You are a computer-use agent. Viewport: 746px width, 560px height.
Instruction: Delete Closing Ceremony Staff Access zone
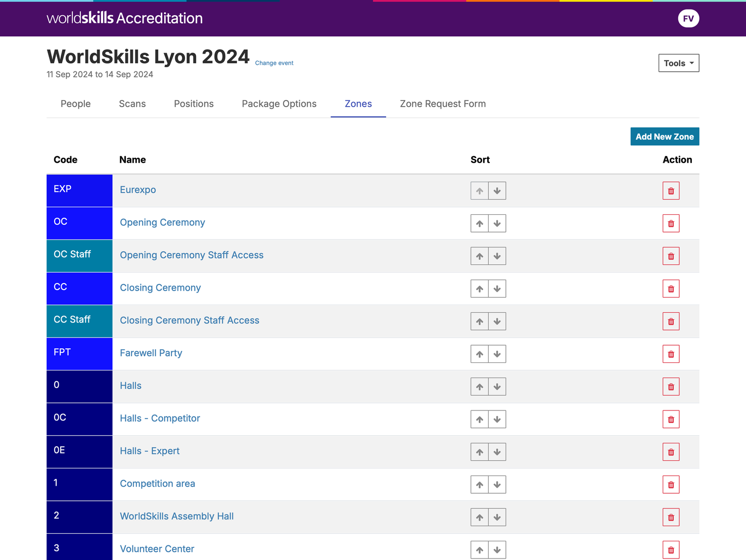point(671,321)
